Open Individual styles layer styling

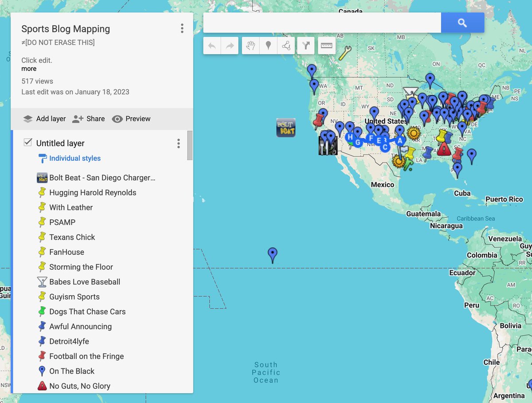click(x=75, y=158)
